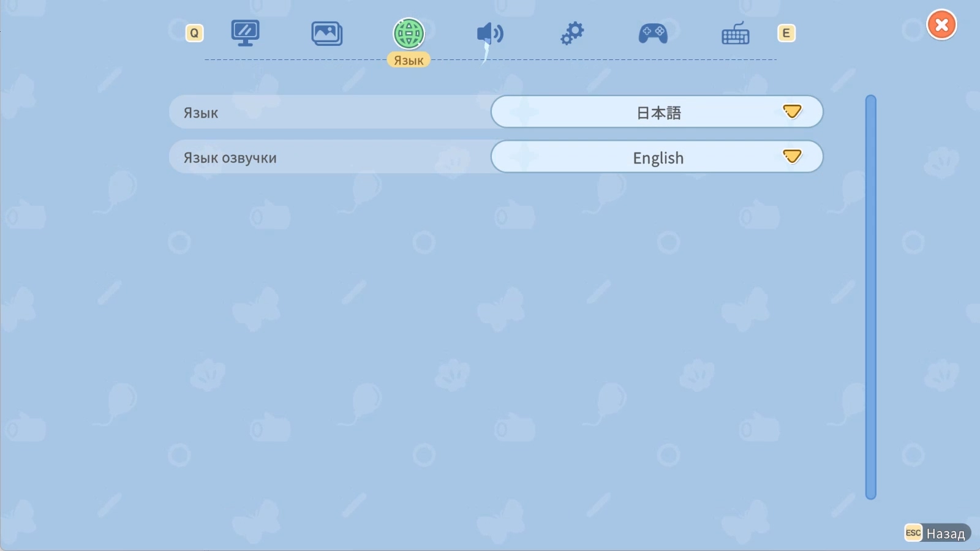The height and width of the screenshot is (551, 980).
Task: Select the graphics settings picture icon
Action: [x=326, y=34]
